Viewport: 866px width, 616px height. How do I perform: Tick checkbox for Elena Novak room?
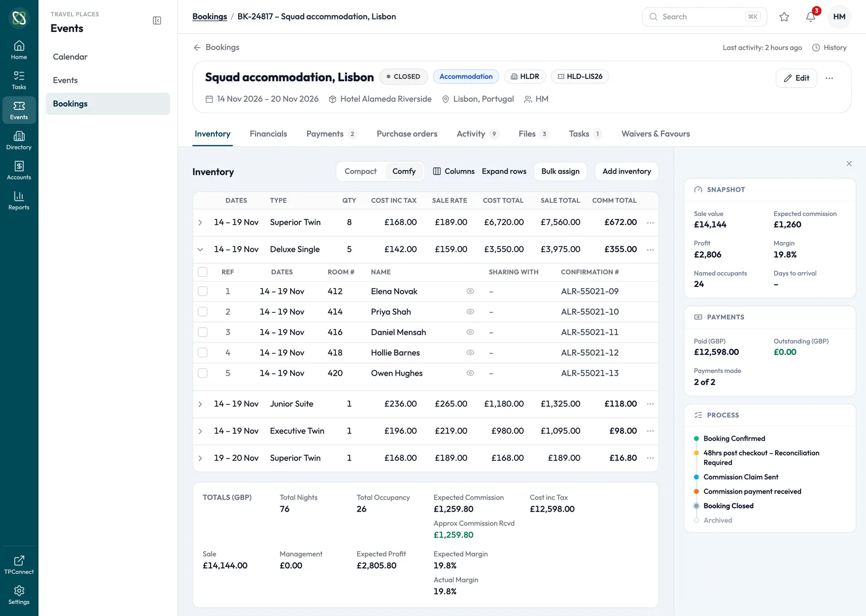[202, 291]
